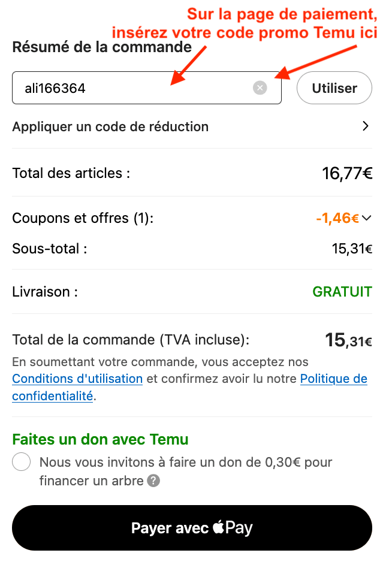The width and height of the screenshot is (392, 562).
Task: Select the Appliquer un code de réduction label
Action: pyautogui.click(x=110, y=126)
